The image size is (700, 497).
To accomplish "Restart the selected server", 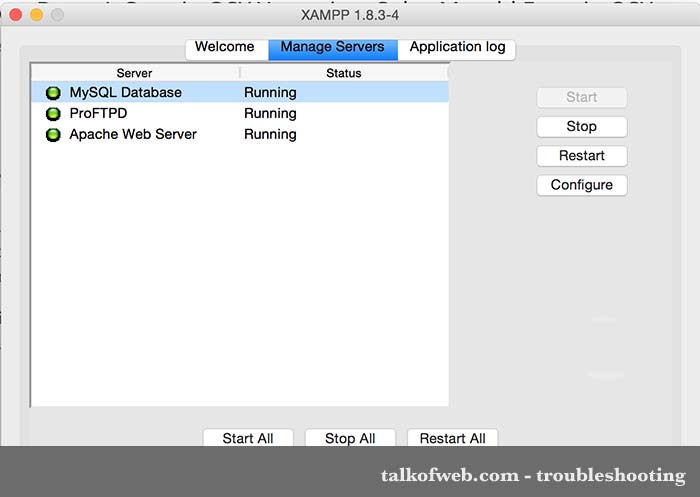I will (582, 156).
